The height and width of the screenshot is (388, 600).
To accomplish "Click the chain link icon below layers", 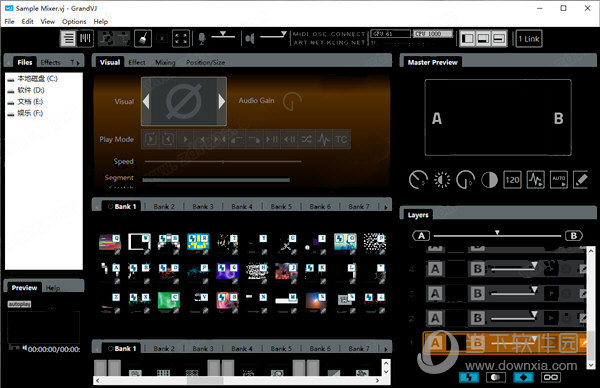I will coord(551,377).
